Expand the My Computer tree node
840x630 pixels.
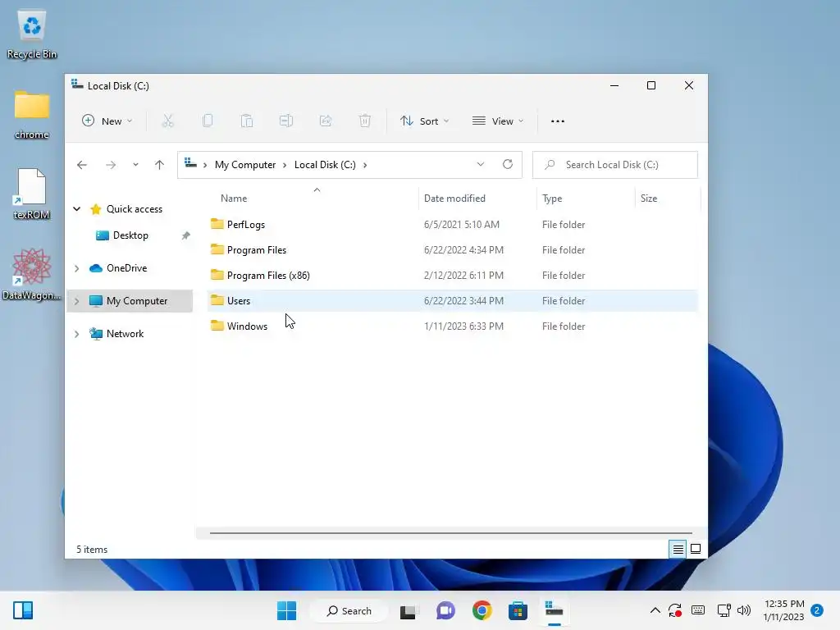[x=76, y=302]
